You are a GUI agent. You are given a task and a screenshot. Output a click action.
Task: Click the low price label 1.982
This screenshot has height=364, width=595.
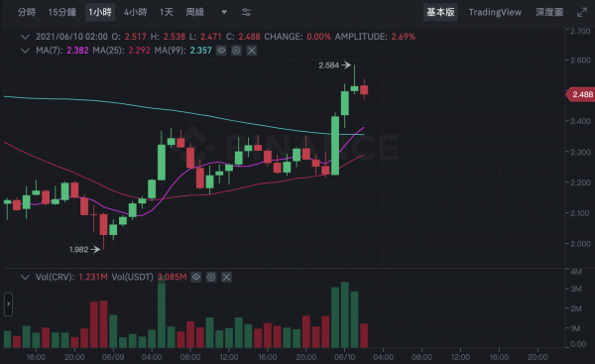pos(79,249)
